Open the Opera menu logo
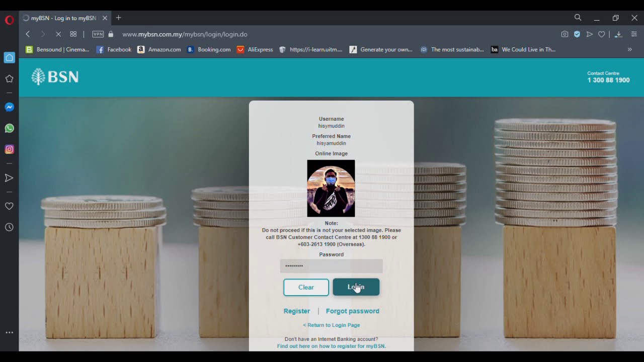This screenshot has height=362, width=644. [x=9, y=20]
